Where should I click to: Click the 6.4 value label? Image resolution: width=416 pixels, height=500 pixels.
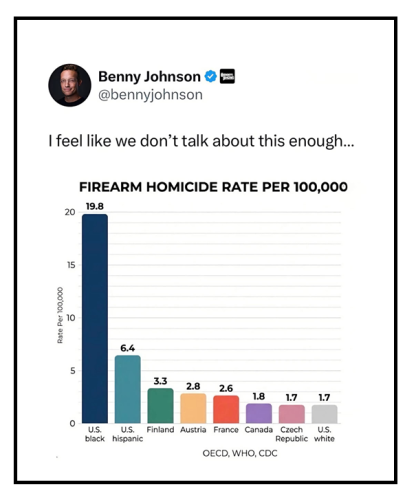click(x=128, y=348)
